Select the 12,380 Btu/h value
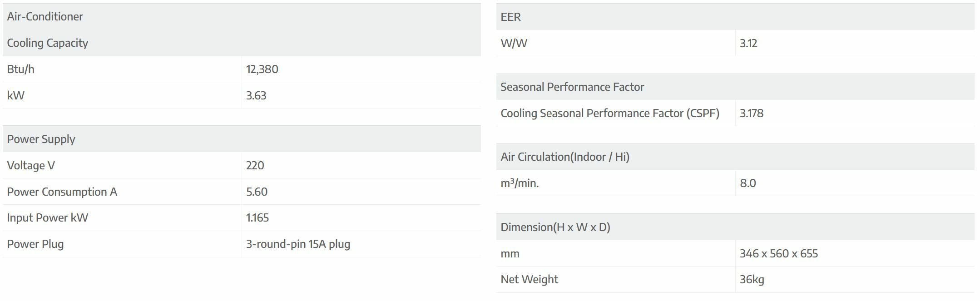980x301 pixels. tap(262, 69)
